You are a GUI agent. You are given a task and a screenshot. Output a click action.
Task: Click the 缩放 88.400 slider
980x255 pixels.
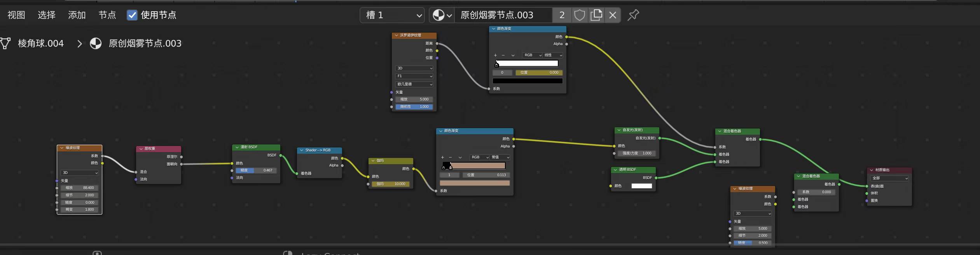[79, 188]
